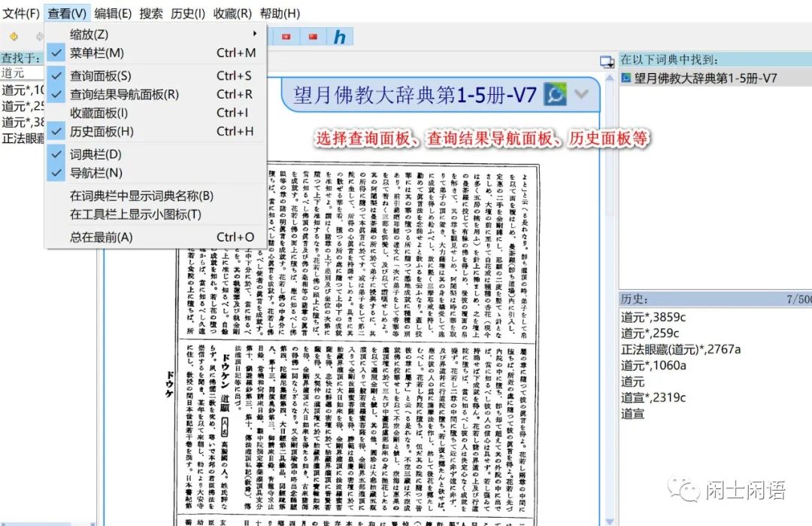Viewport: 812px width, 526px height.
Task: Toggle 历史面板(H) history panel option
Action: coord(156,132)
